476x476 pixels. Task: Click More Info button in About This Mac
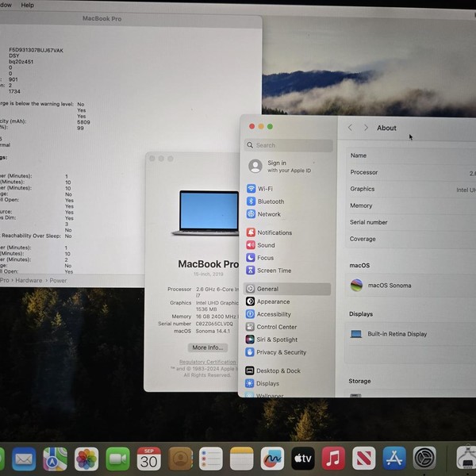tap(208, 347)
